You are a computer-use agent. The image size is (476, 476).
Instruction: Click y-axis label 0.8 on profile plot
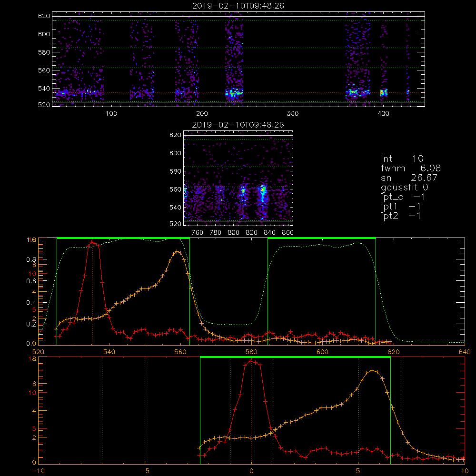(31, 259)
